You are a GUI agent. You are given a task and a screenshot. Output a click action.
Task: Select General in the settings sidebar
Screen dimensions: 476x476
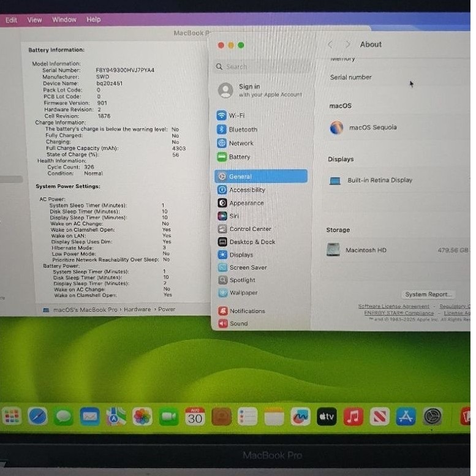coord(261,176)
